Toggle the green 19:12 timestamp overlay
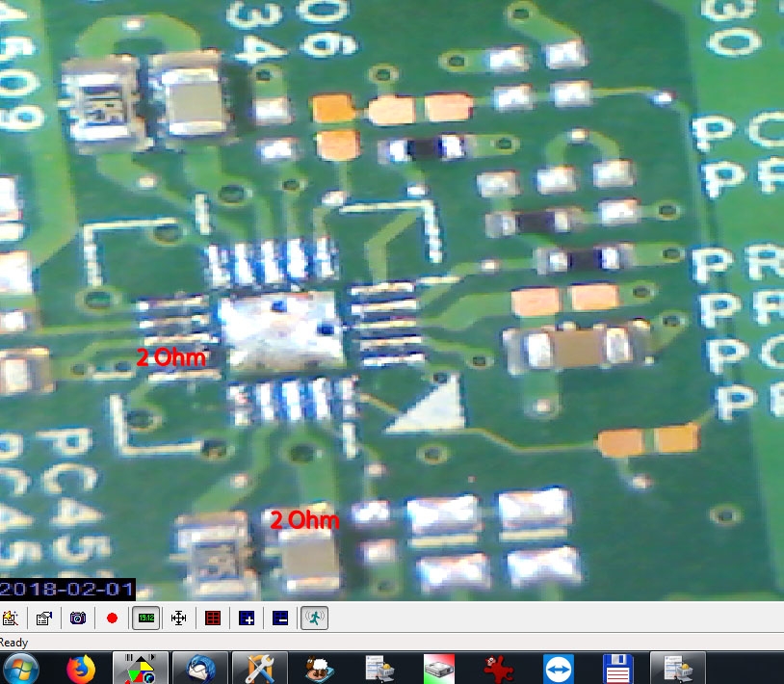This screenshot has width=784, height=684. tap(146, 618)
